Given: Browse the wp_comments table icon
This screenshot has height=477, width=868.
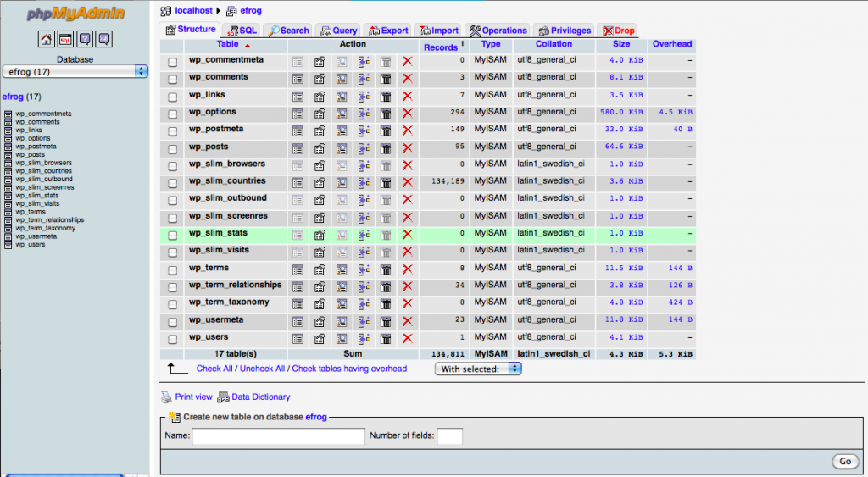Looking at the screenshot, I should pos(298,79).
